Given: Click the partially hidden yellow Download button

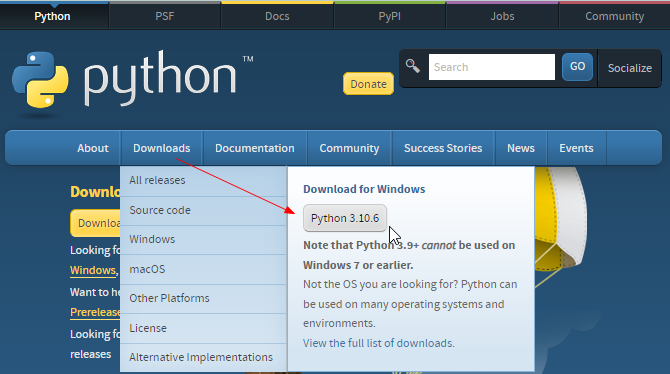Looking at the screenshot, I should tap(96, 223).
